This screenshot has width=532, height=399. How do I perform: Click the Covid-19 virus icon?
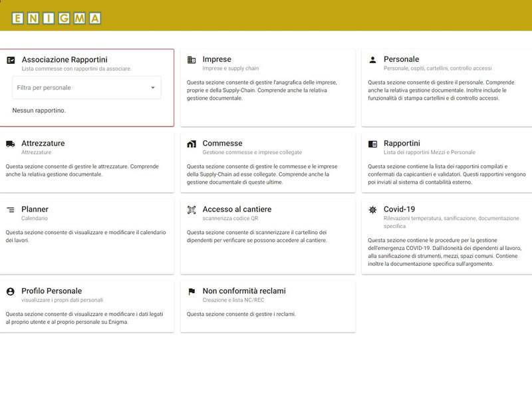(x=372, y=209)
